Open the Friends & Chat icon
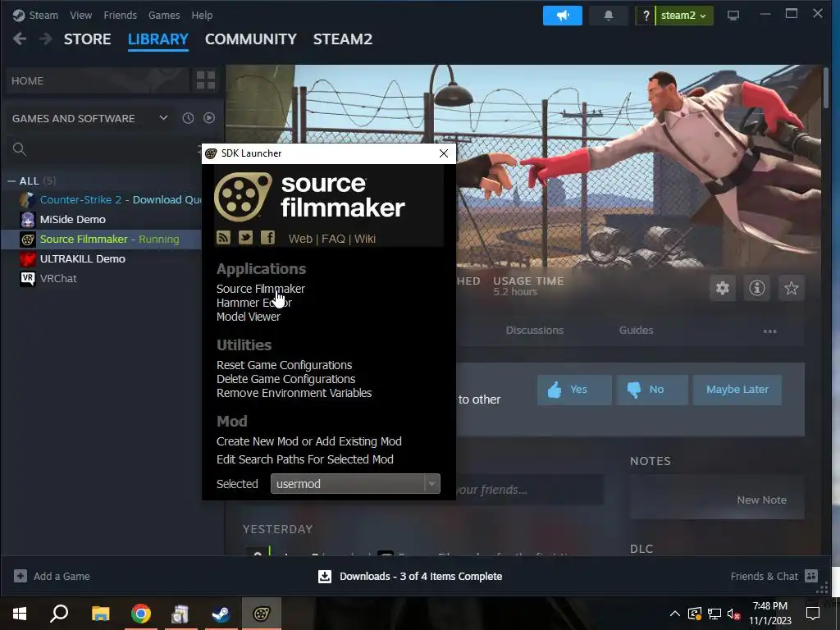Image resolution: width=840 pixels, height=630 pixels. [x=811, y=576]
